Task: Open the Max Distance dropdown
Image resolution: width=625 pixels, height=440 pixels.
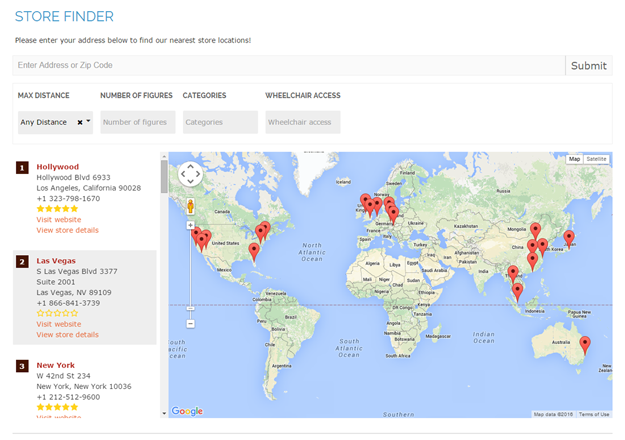Action: click(88, 121)
